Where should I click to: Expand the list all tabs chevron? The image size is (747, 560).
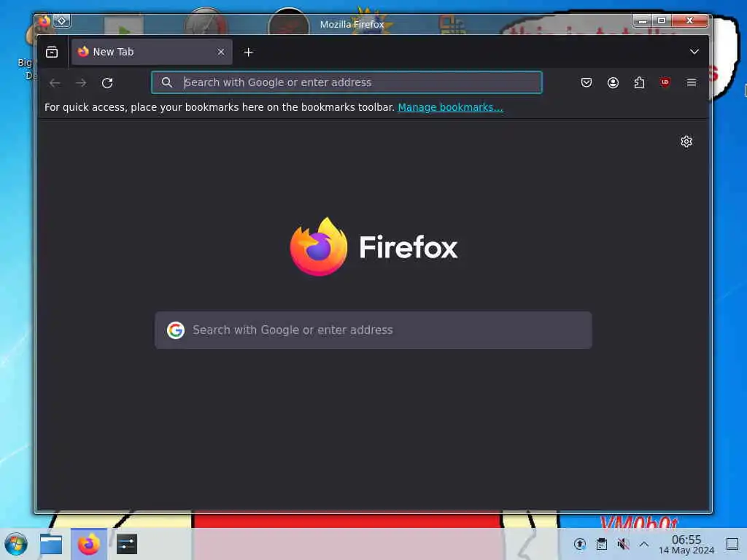click(x=694, y=52)
